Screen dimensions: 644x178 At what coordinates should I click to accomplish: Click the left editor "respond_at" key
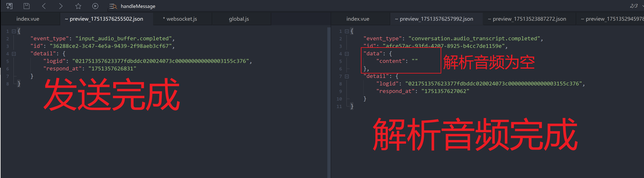[x=62, y=69]
